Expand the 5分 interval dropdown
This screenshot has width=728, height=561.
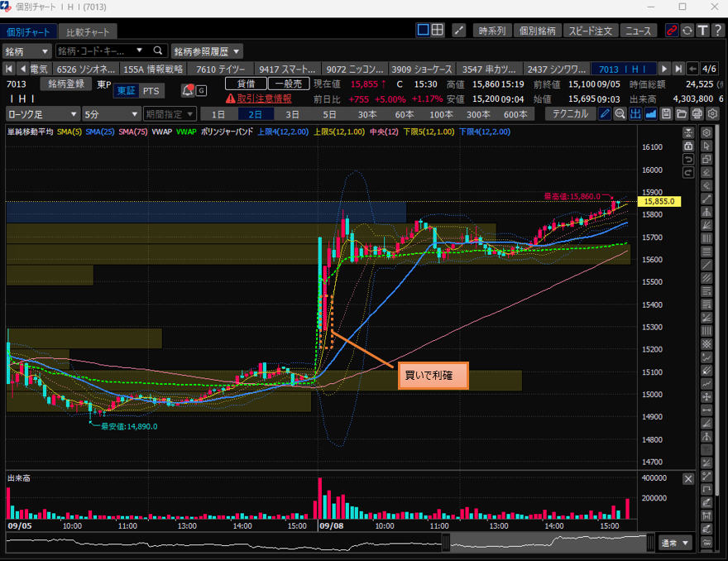pyautogui.click(x=112, y=113)
